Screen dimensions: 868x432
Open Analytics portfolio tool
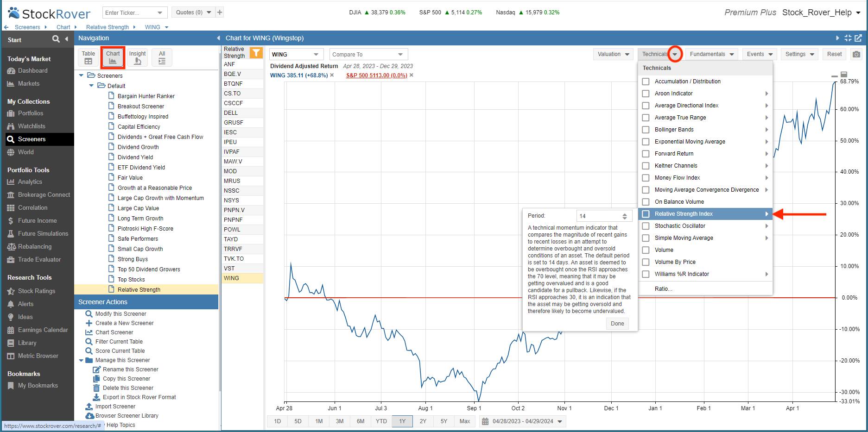(x=30, y=182)
